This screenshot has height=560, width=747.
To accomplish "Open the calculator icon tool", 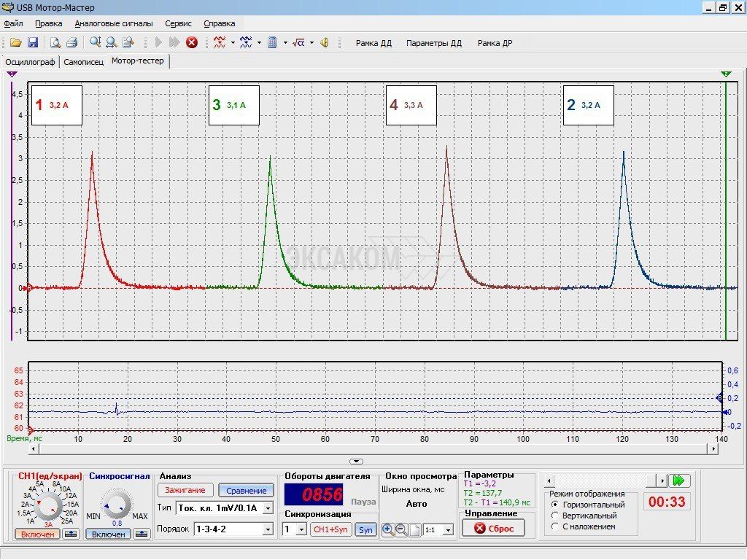I will point(272,42).
